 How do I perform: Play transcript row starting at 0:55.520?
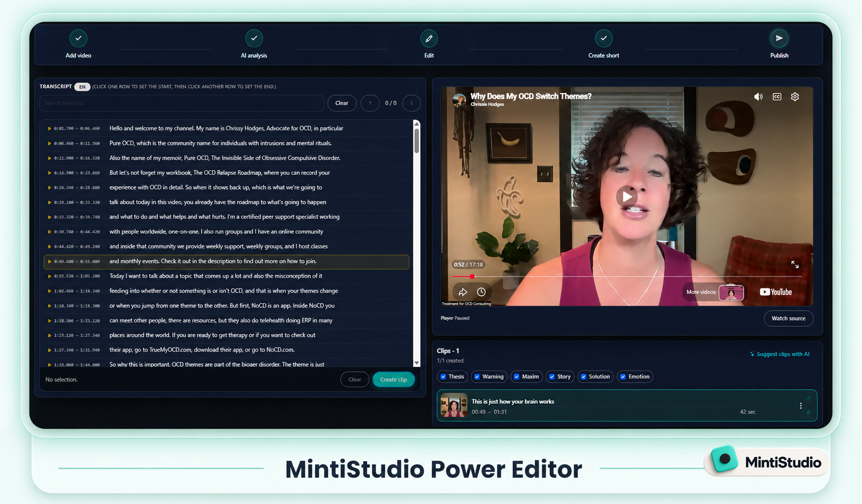[49, 276]
